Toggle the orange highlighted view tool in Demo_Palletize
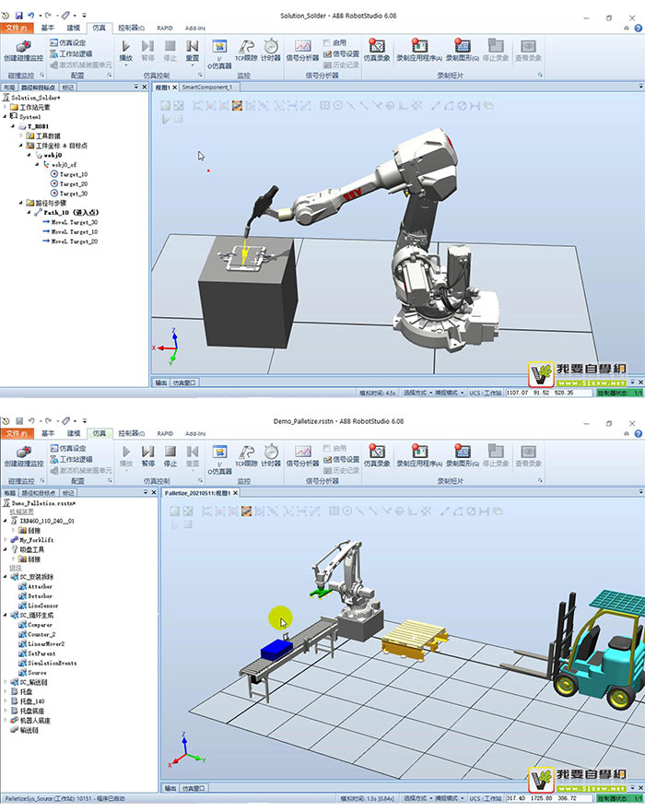Image resolution: width=645 pixels, height=812 pixels. (x=246, y=512)
